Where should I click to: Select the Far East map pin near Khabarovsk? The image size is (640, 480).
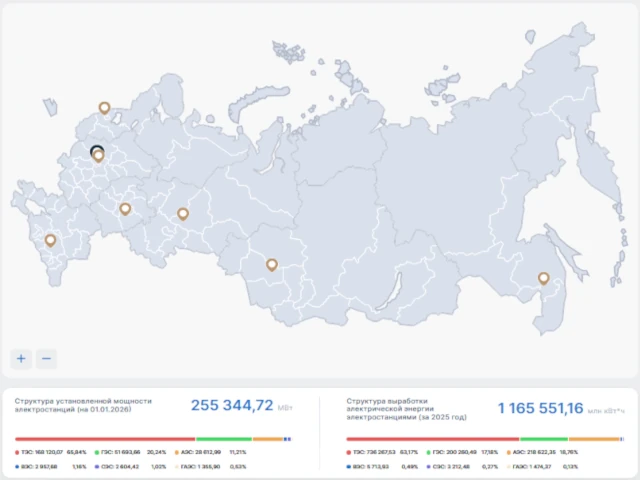pos(543,279)
